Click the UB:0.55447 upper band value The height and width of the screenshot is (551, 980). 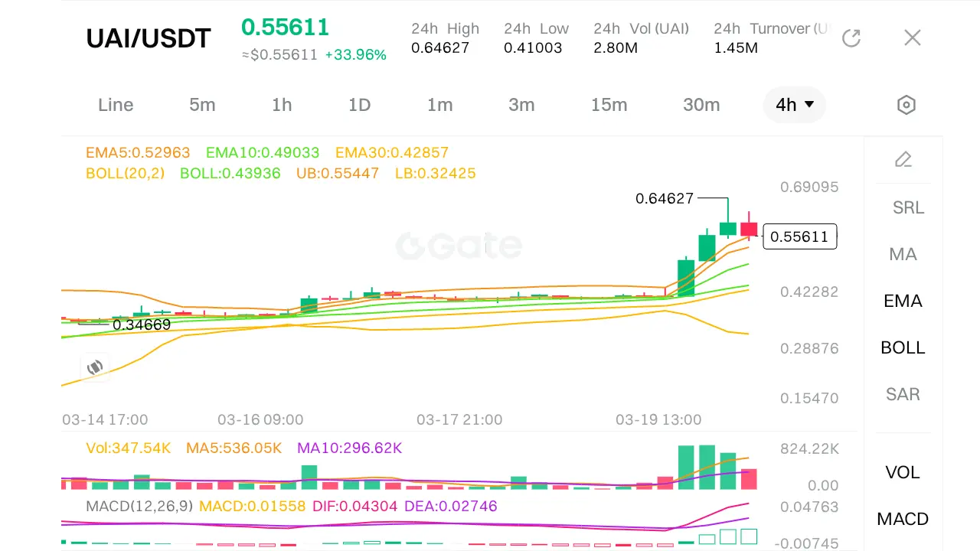click(x=338, y=173)
